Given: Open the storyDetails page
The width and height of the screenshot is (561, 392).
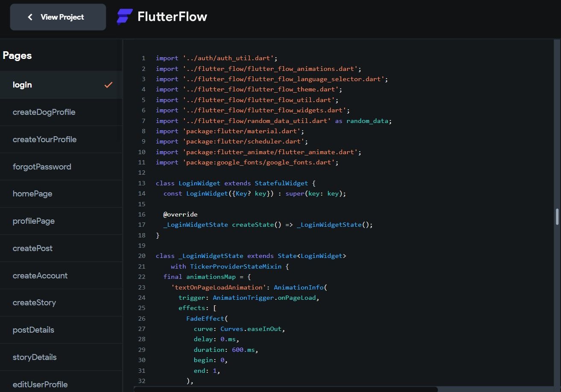Looking at the screenshot, I should [35, 357].
